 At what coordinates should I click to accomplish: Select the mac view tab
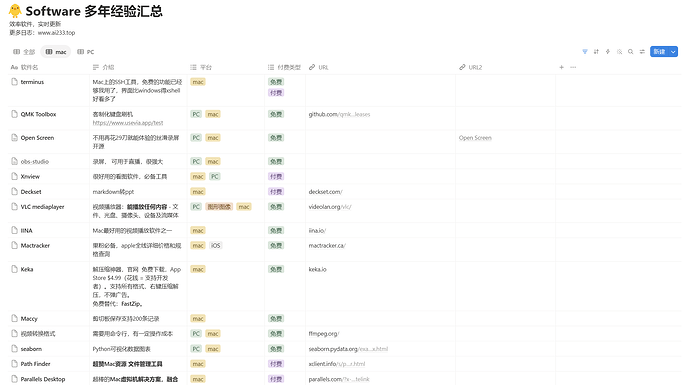tap(56, 52)
